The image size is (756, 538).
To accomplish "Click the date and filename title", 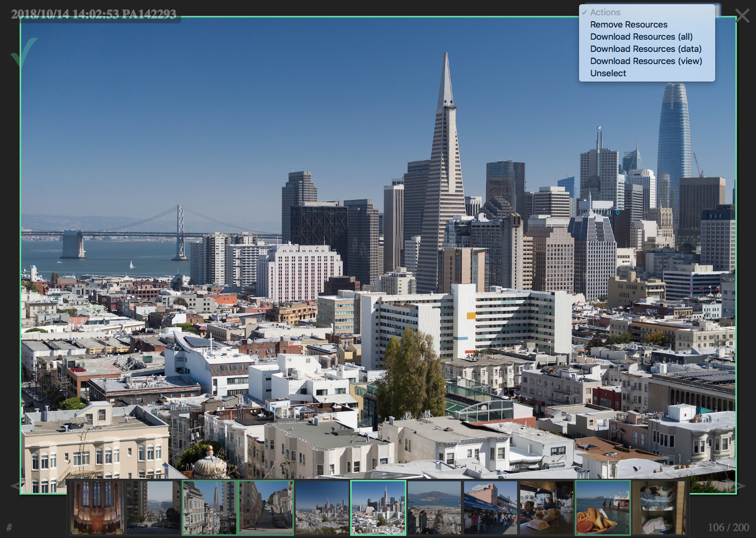I will [94, 14].
